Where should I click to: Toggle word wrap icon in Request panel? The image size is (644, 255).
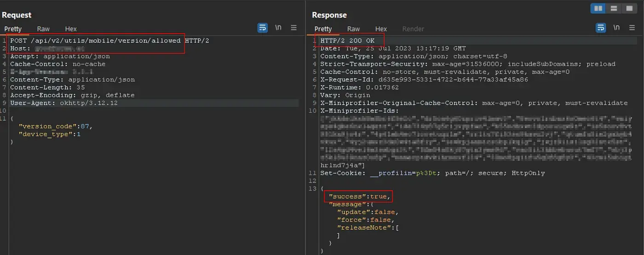tap(263, 28)
